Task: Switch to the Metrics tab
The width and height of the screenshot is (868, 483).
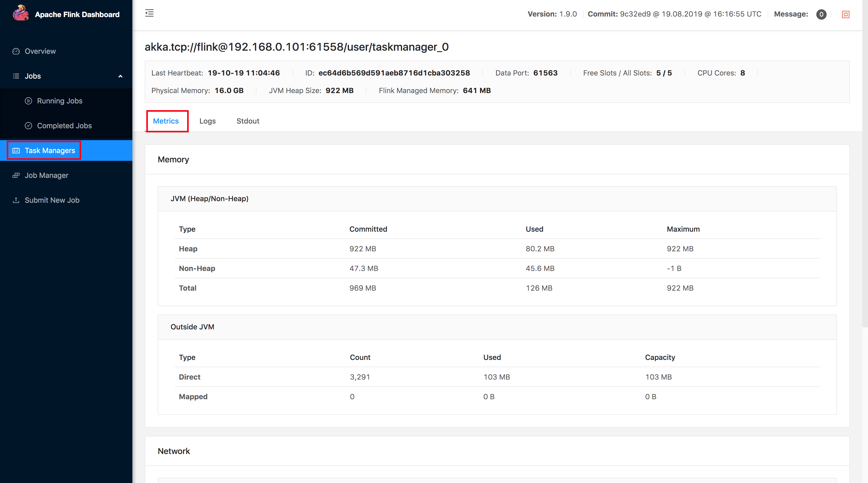Action: click(166, 121)
